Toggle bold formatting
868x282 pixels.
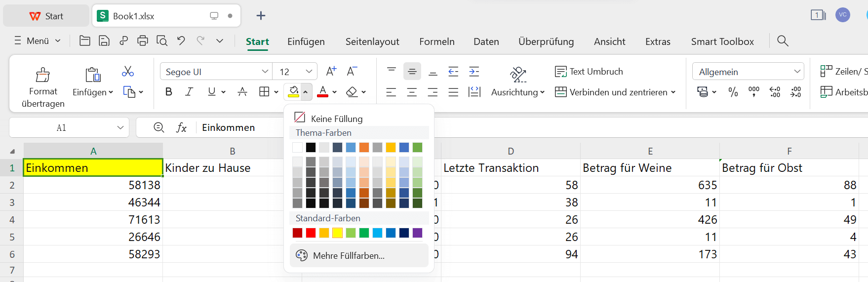click(169, 92)
